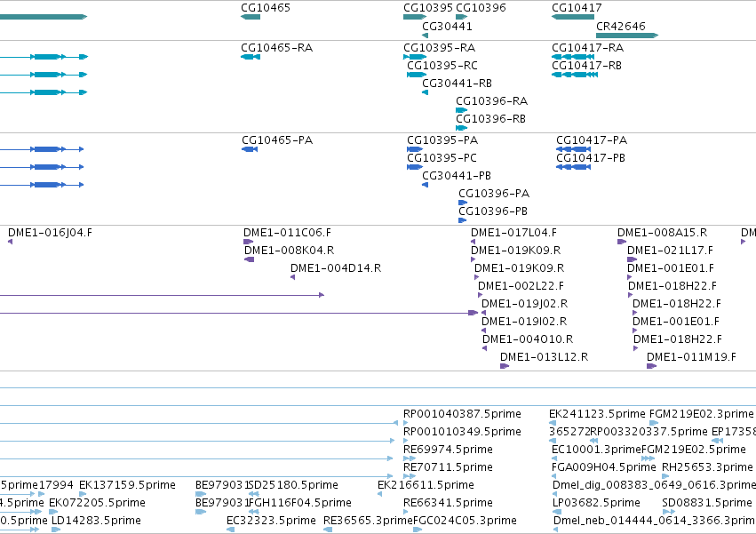The image size is (756, 534).
Task: Click EST FGC024C05.3prime
Action: pos(465,521)
